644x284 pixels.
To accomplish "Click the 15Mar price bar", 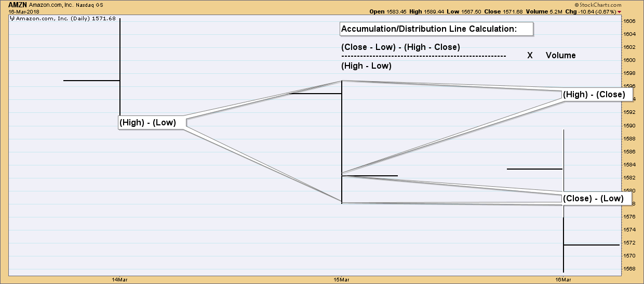I will click(342, 142).
